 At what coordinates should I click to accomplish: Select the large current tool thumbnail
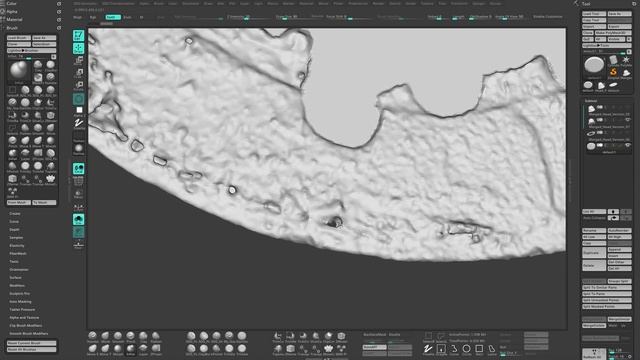coord(594,66)
